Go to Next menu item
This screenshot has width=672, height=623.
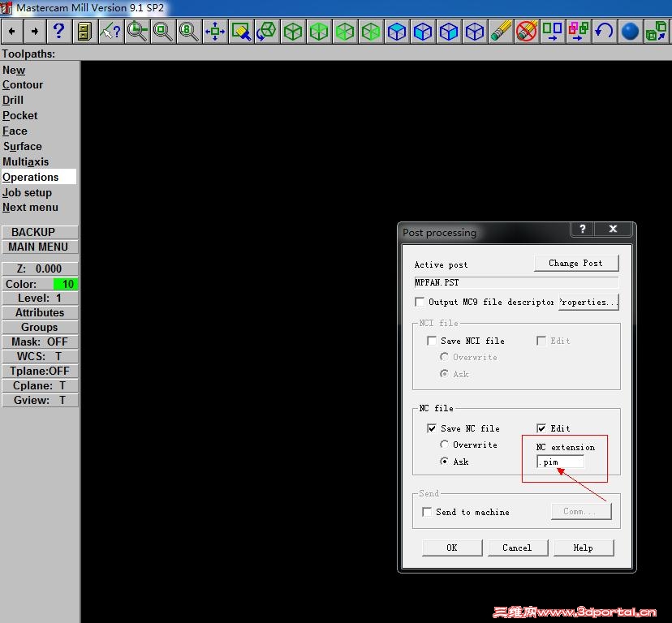click(x=30, y=208)
